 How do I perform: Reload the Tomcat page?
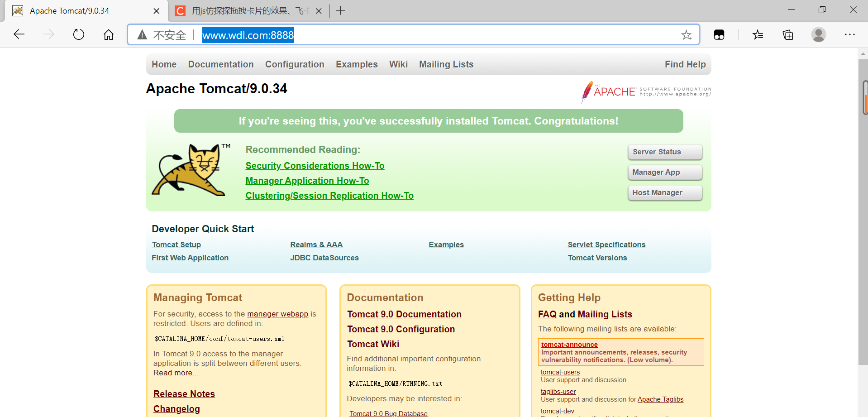pos(79,34)
